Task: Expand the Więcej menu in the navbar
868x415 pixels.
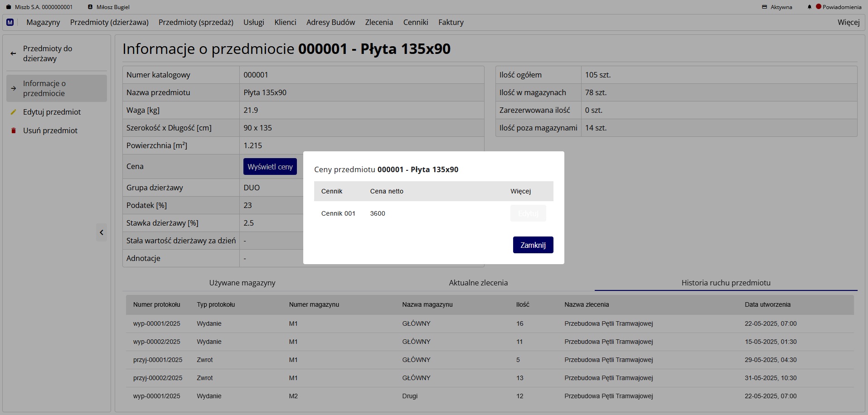Action: [x=848, y=22]
